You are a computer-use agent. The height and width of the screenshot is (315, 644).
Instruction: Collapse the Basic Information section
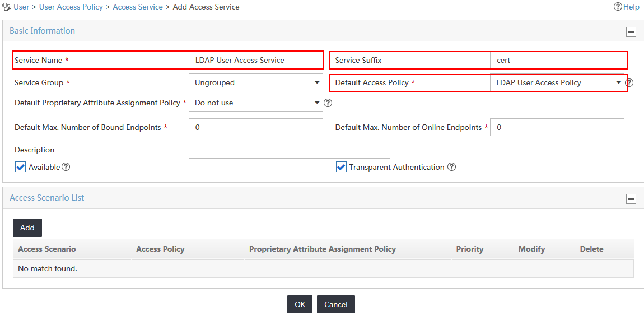[631, 32]
